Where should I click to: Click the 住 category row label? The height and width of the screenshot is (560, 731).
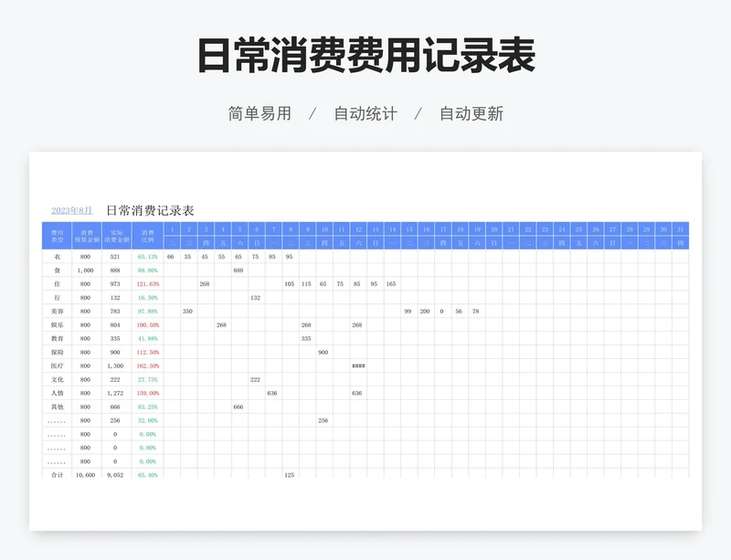pyautogui.click(x=57, y=283)
